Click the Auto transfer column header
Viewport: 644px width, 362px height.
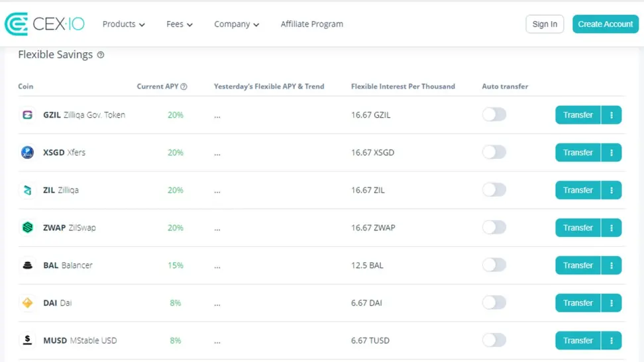coord(505,86)
